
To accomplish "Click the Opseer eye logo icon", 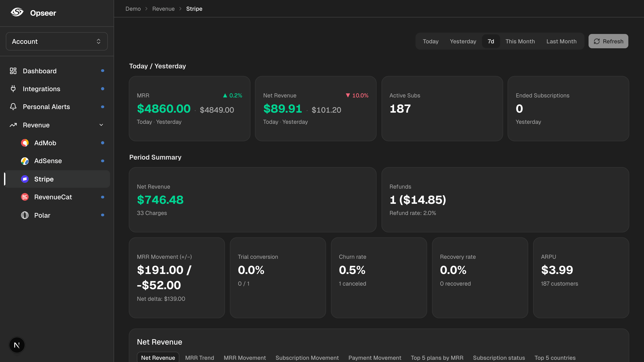I will tap(17, 12).
